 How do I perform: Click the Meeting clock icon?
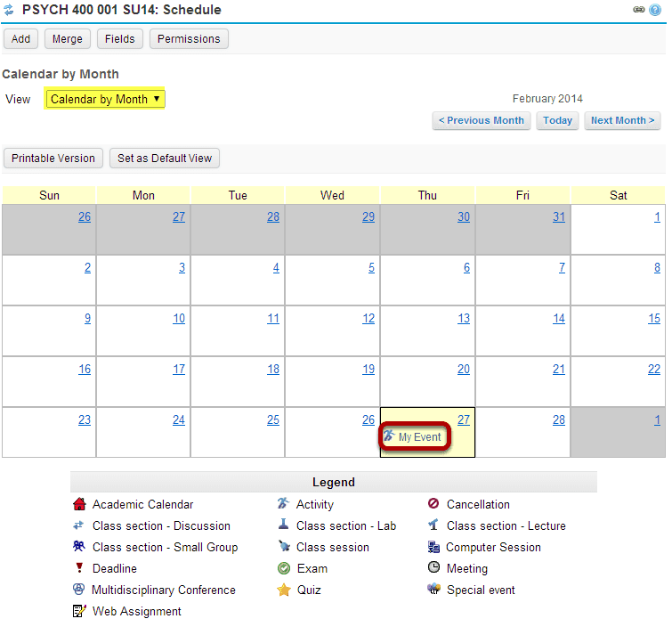tap(433, 567)
